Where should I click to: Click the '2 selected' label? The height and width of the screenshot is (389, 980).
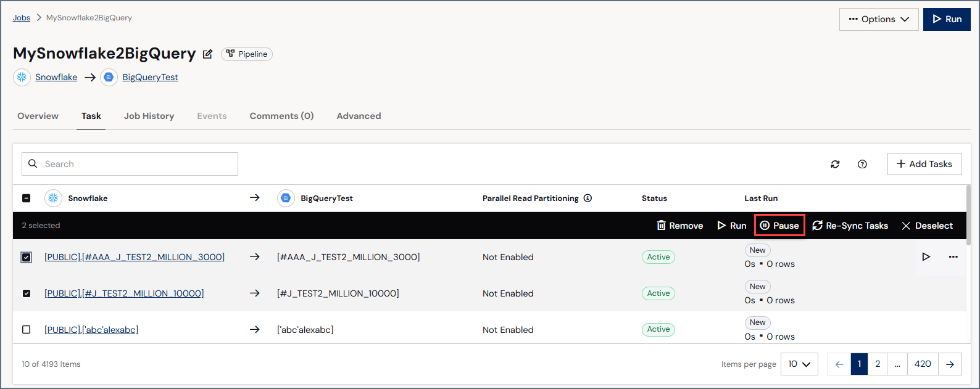(41, 226)
